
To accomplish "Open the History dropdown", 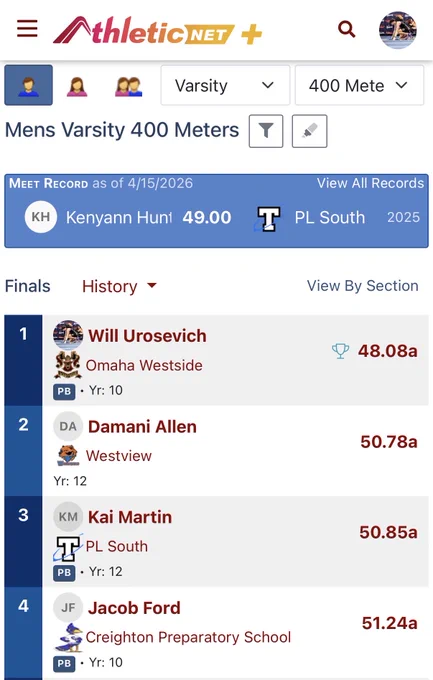I will tap(119, 286).
